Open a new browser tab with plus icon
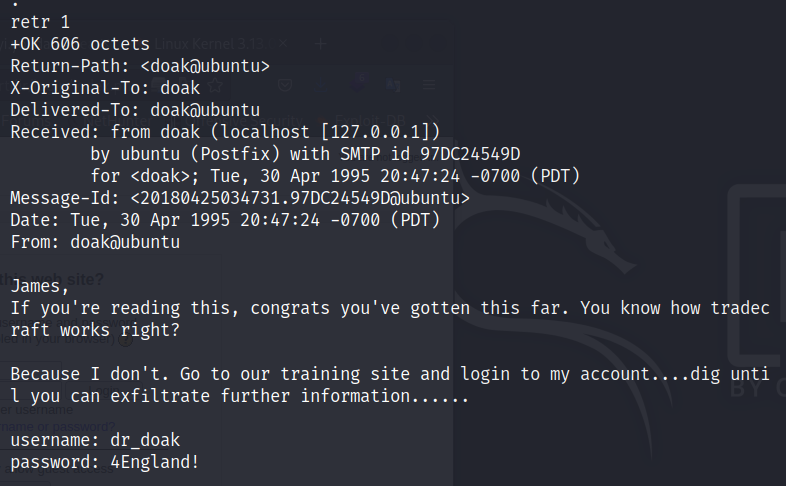Image resolution: width=786 pixels, height=486 pixels. pos(321,44)
